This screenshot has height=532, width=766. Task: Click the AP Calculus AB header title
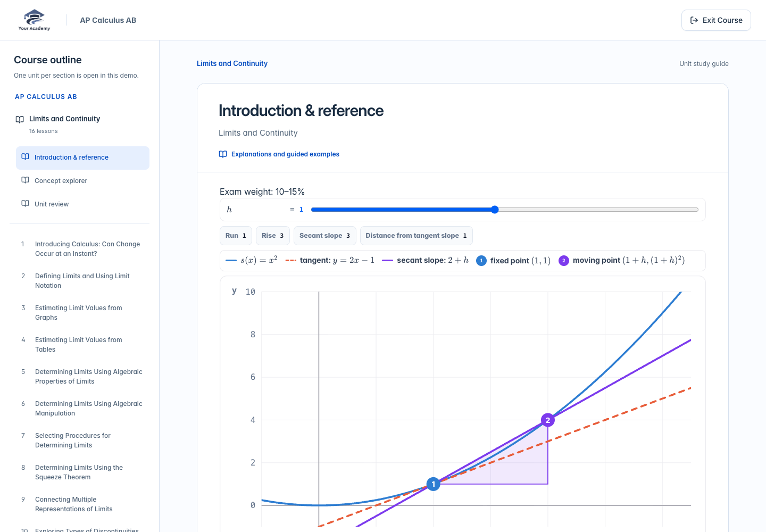point(108,20)
